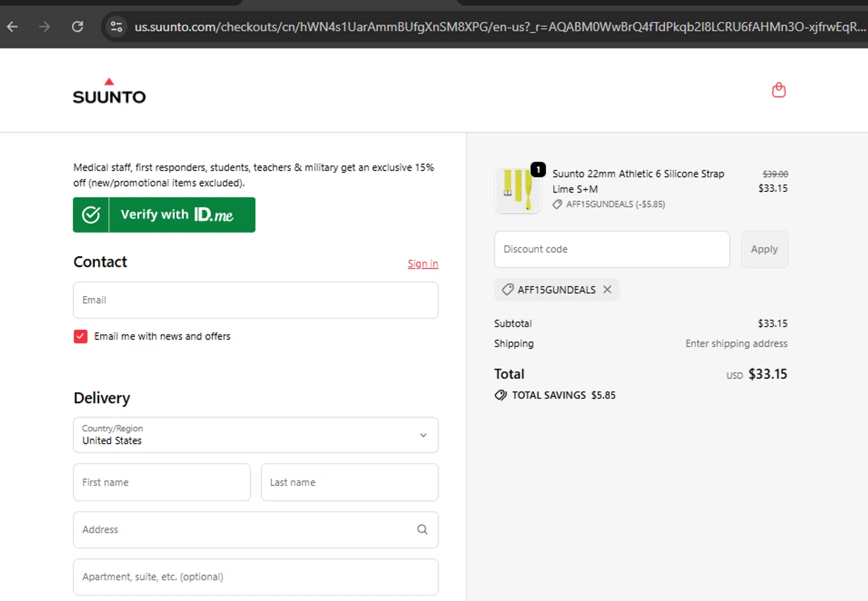
Task: Reload the page with the refresh icon
Action: click(x=78, y=27)
